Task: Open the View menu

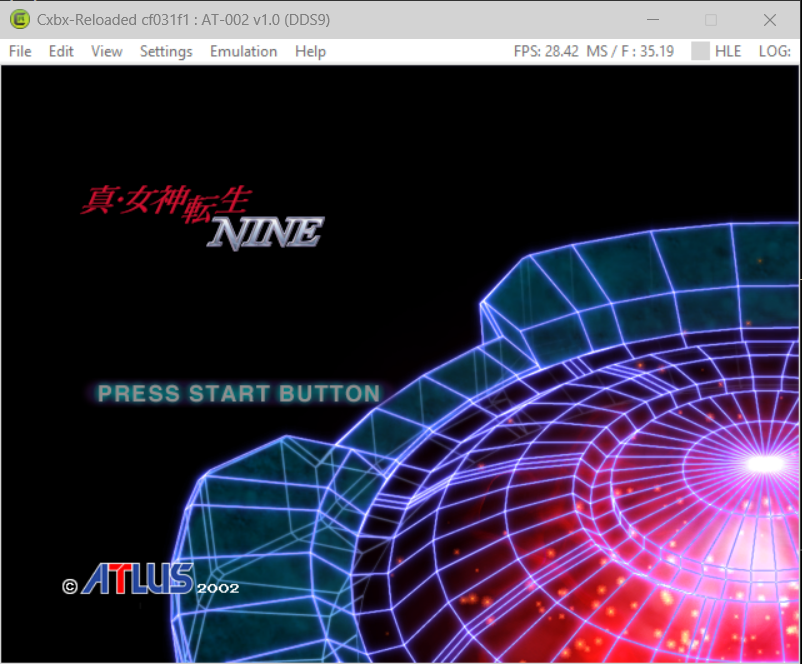Action: (x=106, y=51)
